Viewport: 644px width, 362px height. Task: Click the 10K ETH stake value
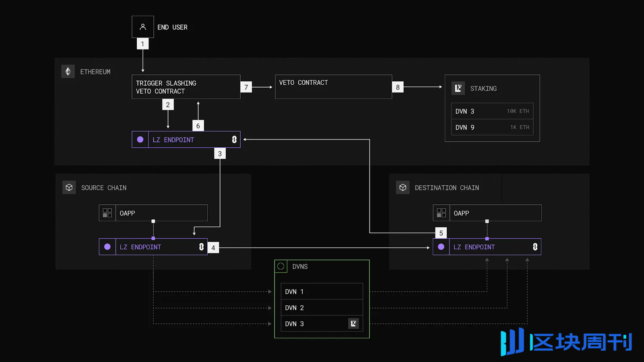(518, 111)
